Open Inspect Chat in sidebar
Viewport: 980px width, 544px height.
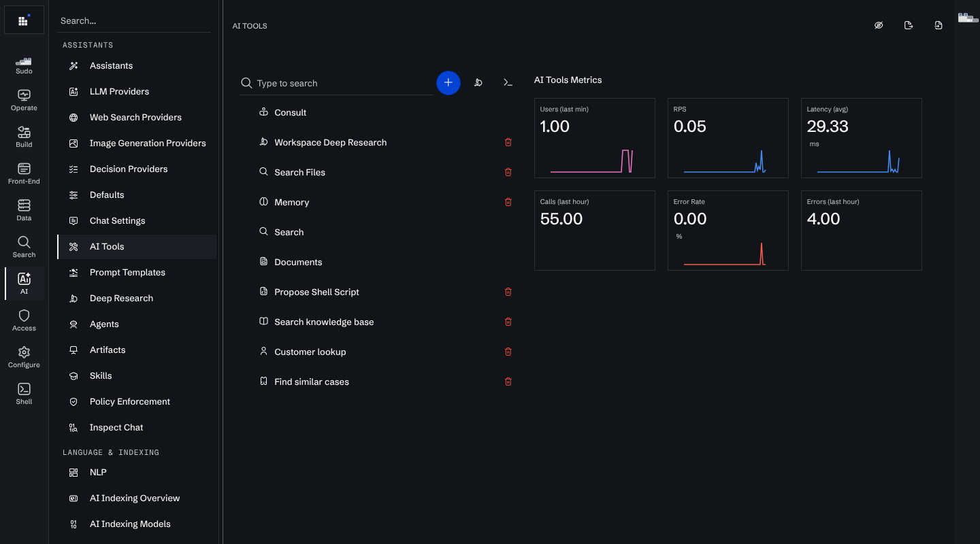point(137,428)
